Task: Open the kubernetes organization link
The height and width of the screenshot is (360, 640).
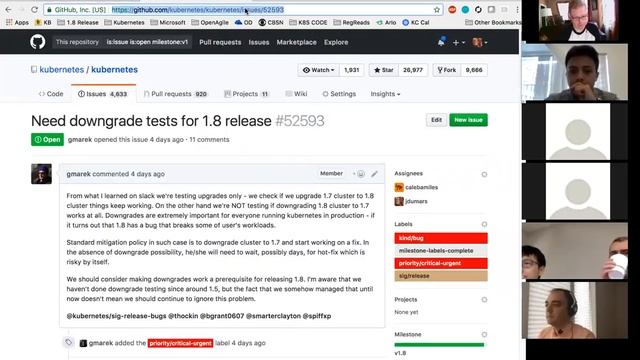Action: point(62,70)
